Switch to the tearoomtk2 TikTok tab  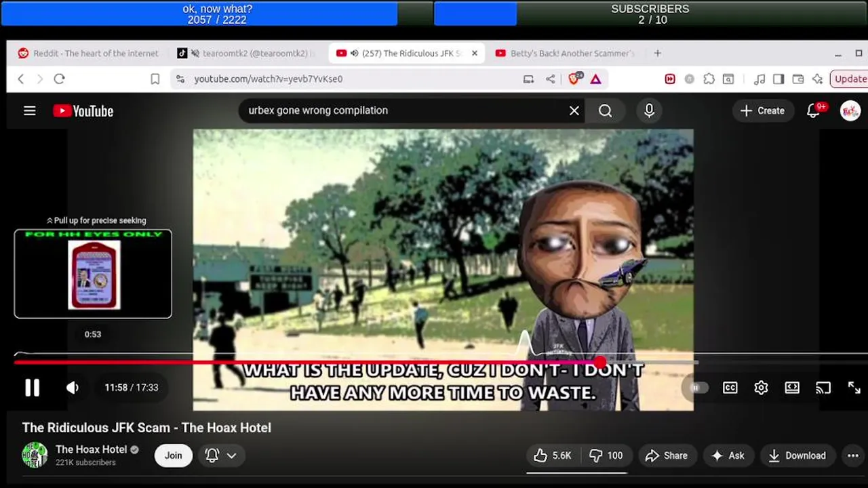point(247,54)
